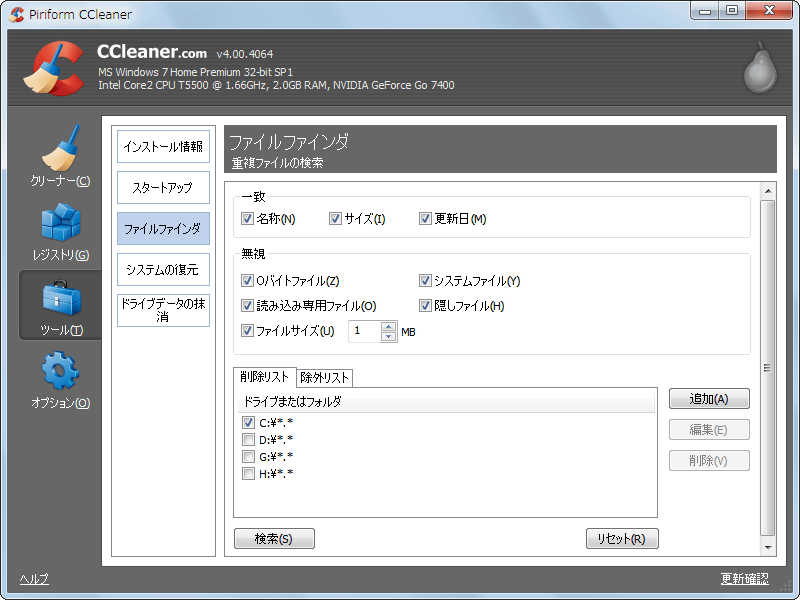Screen dimensions: 800x600
Task: Check the H:¥*.* drive entry
Action: tap(248, 473)
